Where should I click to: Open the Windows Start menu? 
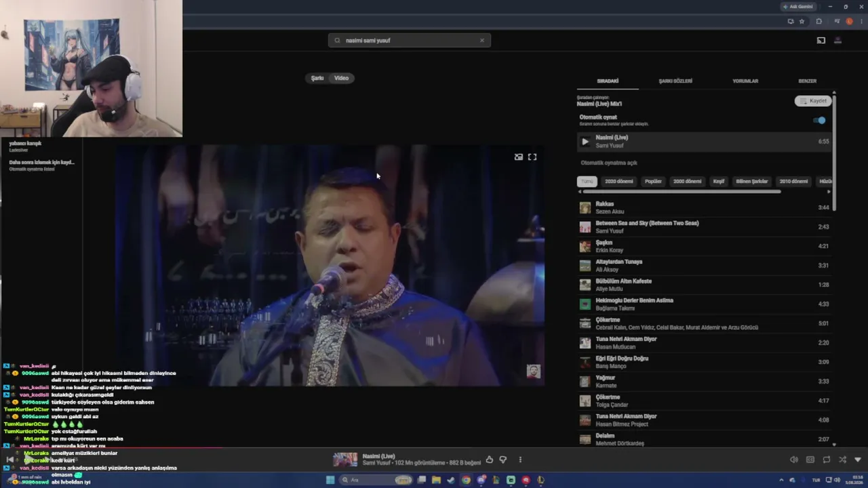point(330,480)
